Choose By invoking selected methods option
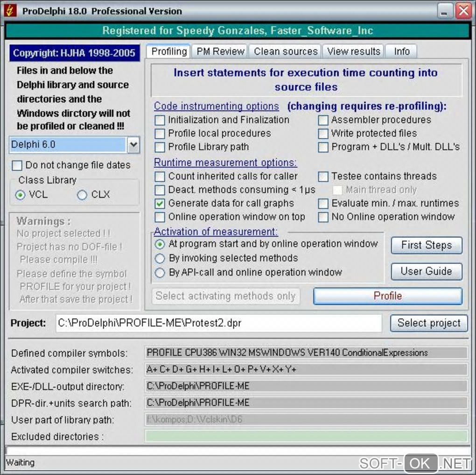This screenshot has height=475, width=476. coord(160,259)
